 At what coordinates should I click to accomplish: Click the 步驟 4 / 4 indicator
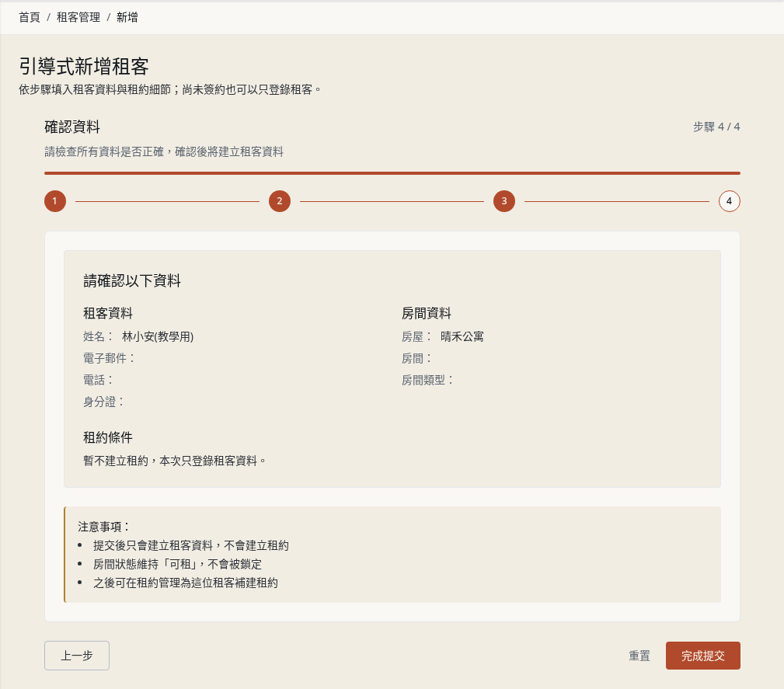(x=716, y=127)
